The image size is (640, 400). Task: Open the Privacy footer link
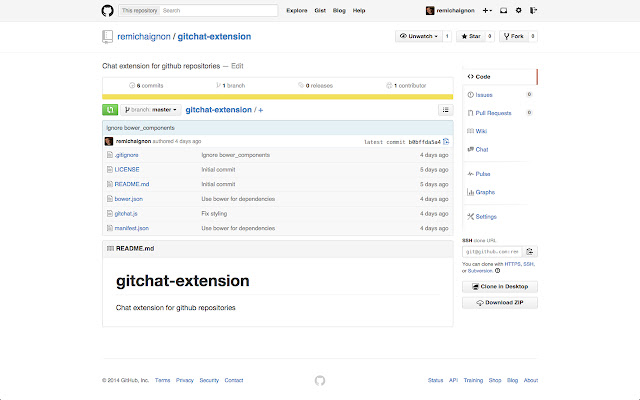pos(184,380)
